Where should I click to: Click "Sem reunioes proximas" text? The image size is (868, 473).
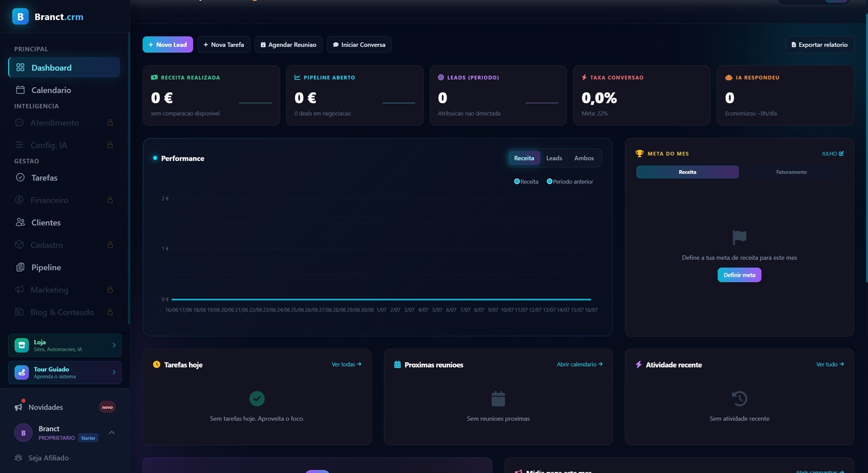click(x=498, y=418)
